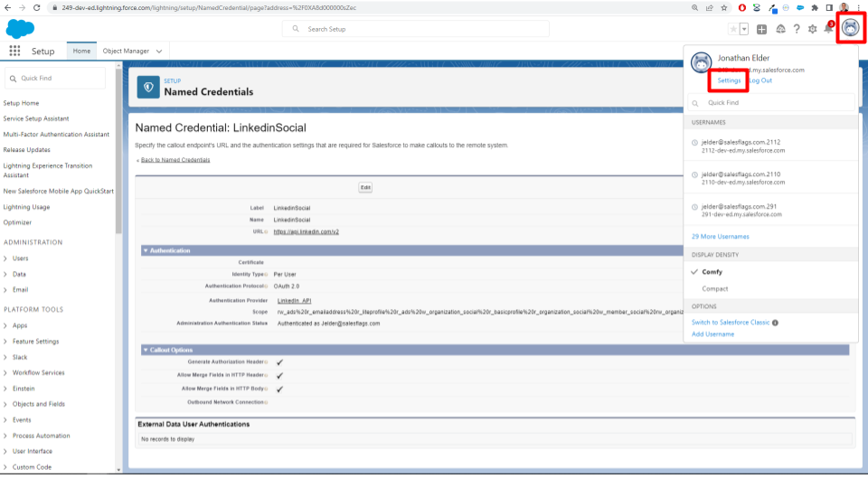868x488 pixels.
Task: Open Lightning Usage in sidebar
Action: click(x=26, y=207)
